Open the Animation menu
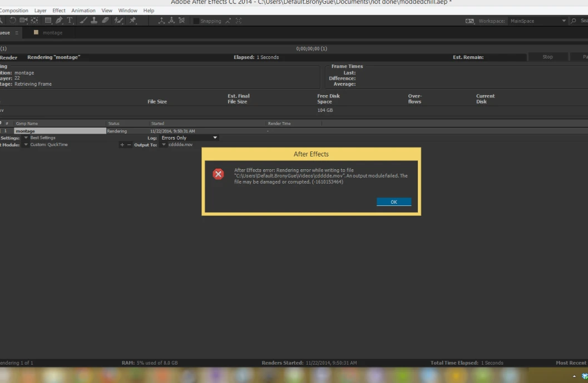 [x=83, y=11]
